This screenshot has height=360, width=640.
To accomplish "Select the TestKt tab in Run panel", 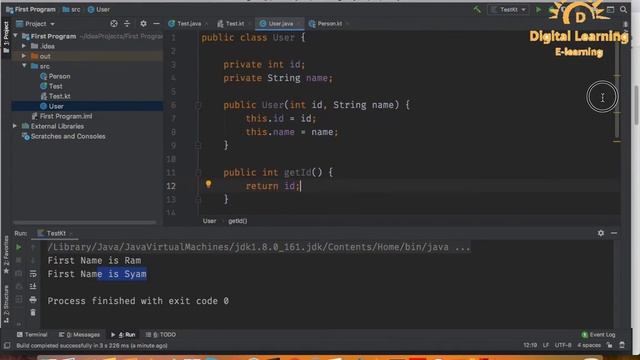I will point(55,233).
